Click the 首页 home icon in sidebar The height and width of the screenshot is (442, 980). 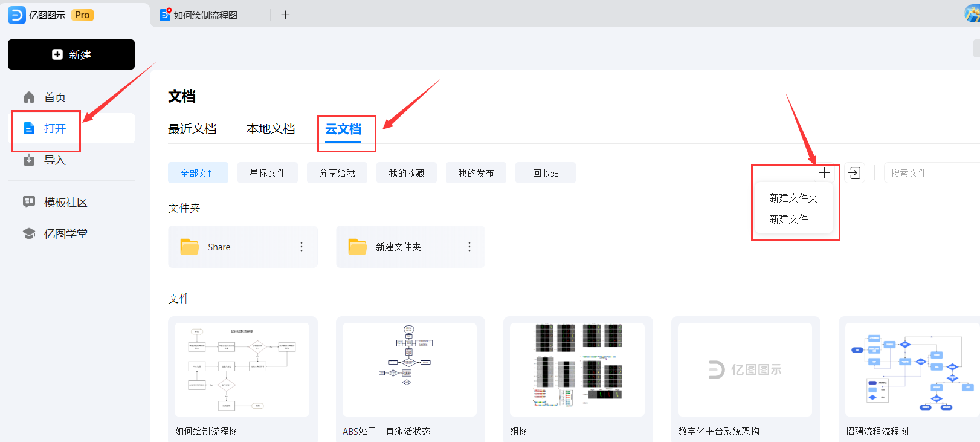tap(29, 97)
